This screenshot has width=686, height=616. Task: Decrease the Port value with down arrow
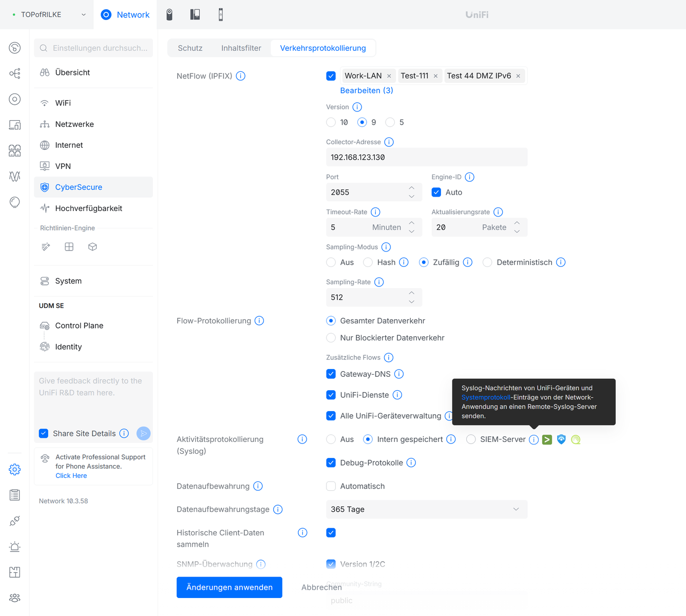[412, 197]
